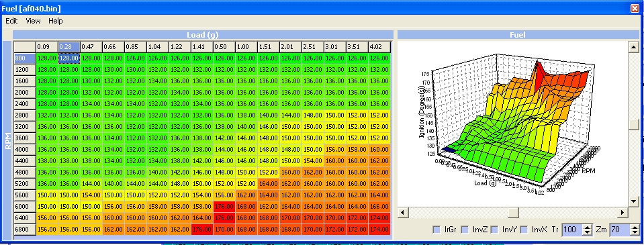This screenshot has height=245, width=644.
Task: Select the 6400 RPM row header
Action: point(25,218)
